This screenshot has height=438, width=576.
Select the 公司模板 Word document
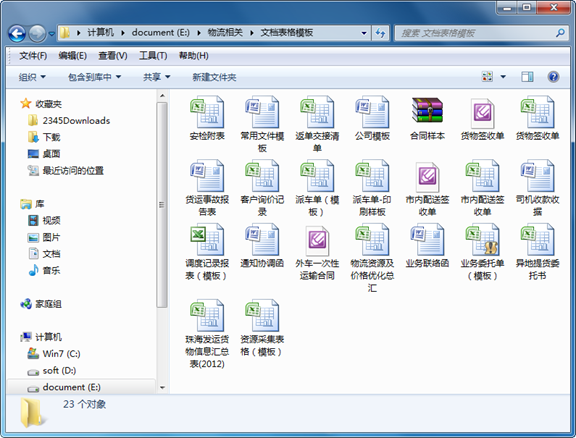point(372,112)
